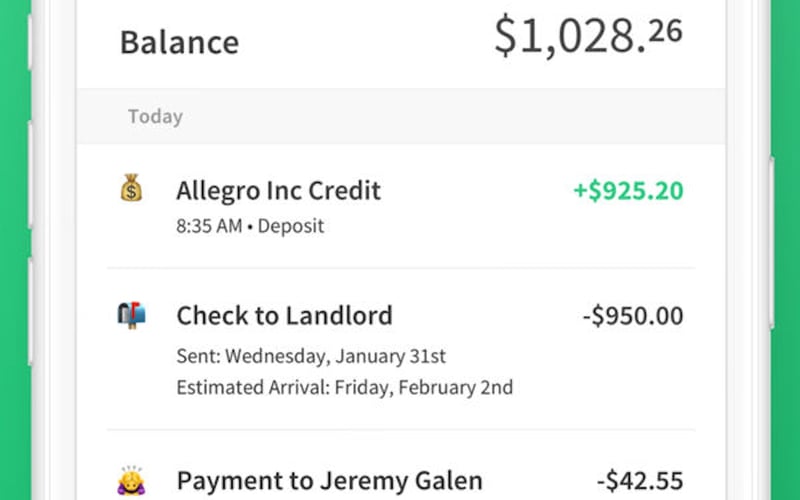
Task: Select the -$950.00 check amount
Action: click(632, 316)
